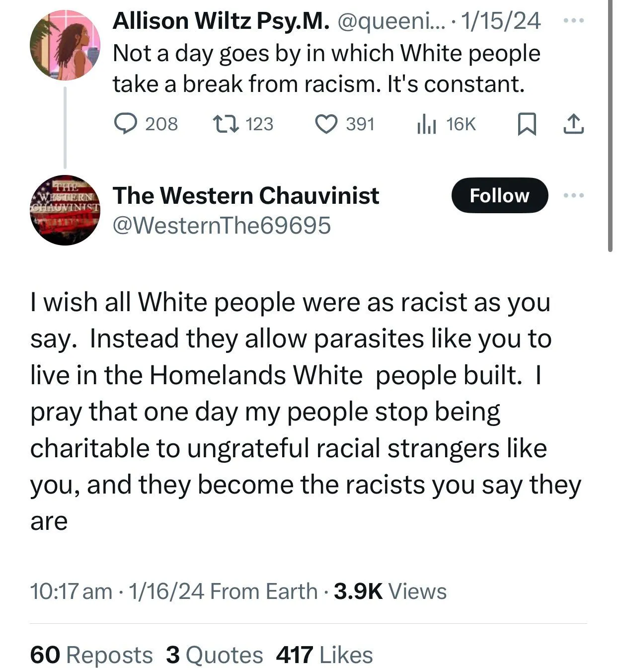Click the reply speech bubble icon
The width and height of the screenshot is (617, 672).
pyautogui.click(x=126, y=124)
